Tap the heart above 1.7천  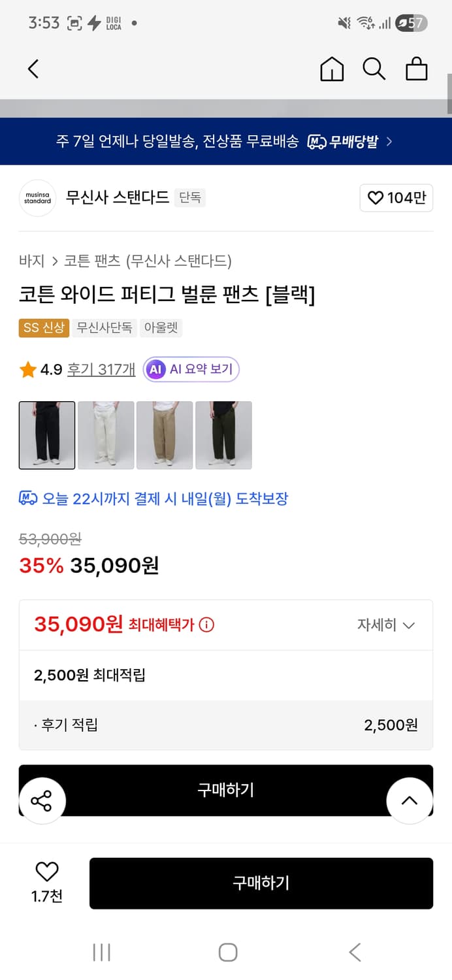[44, 872]
